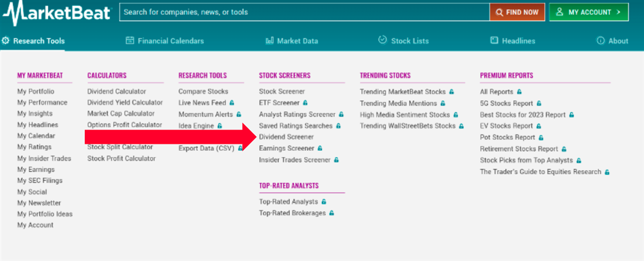The height and width of the screenshot is (261, 644).
Task: Open My Headlines link
Action: (38, 125)
